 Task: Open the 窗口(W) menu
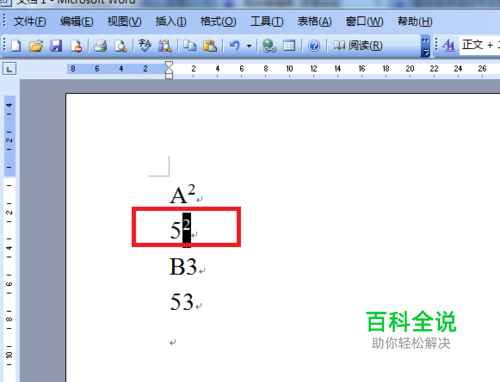[x=365, y=22]
